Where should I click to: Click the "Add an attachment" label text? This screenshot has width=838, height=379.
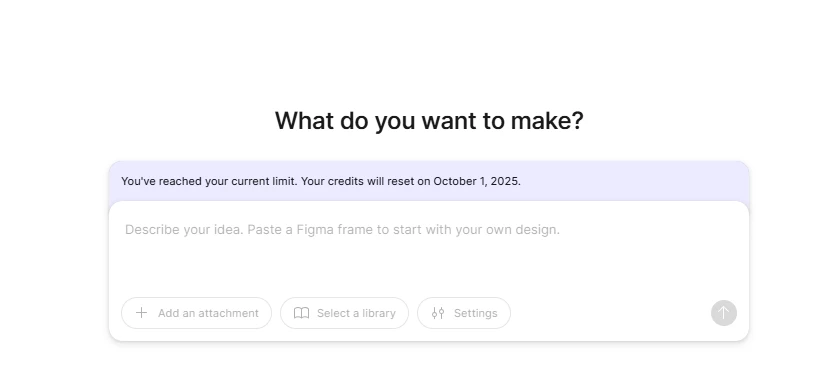pyautogui.click(x=208, y=313)
